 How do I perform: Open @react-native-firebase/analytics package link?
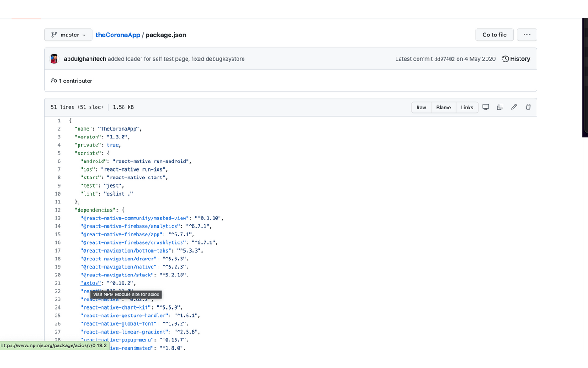click(130, 226)
